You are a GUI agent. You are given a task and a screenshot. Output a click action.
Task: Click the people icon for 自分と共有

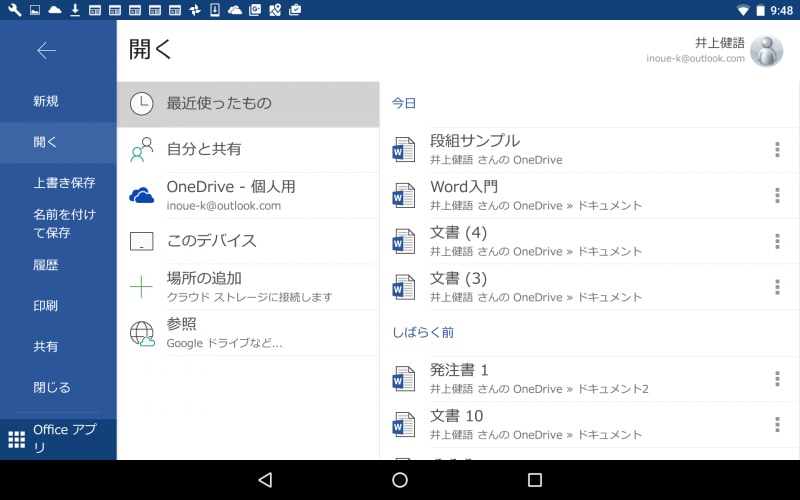click(142, 149)
